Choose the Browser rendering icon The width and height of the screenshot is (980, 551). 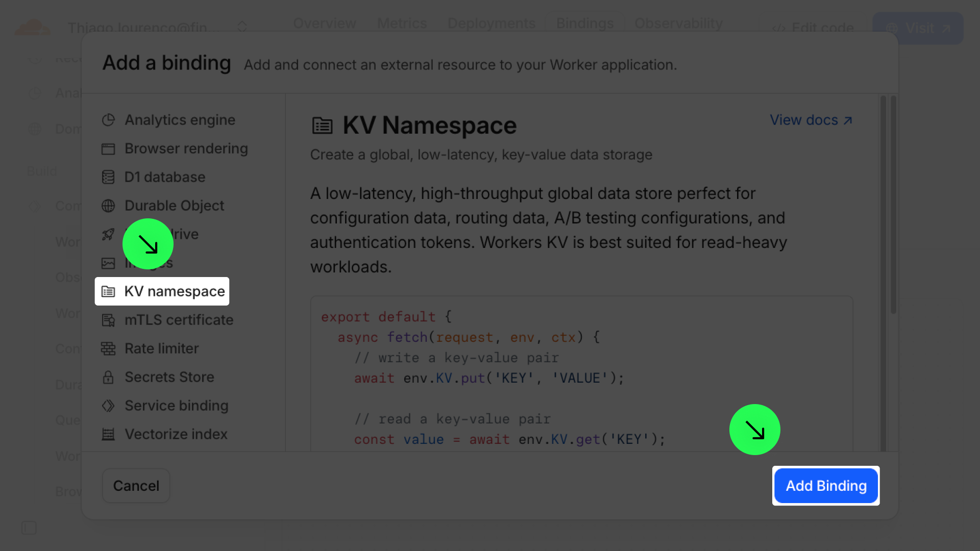point(108,148)
